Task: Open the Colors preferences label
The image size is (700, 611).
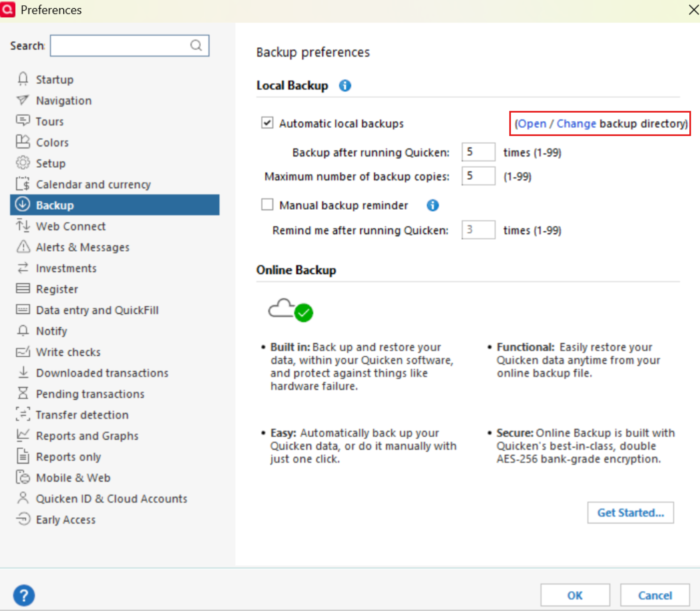Action: [52, 142]
